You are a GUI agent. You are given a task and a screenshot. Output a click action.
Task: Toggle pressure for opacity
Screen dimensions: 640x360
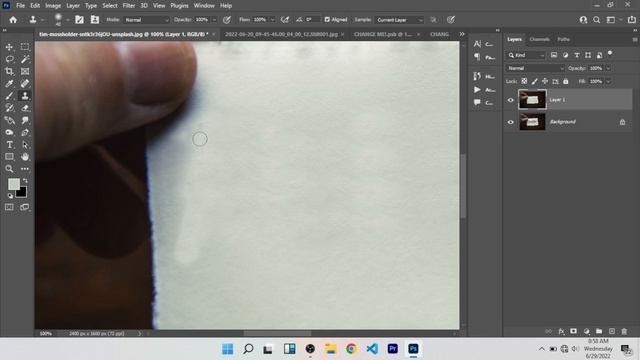pos(227,20)
